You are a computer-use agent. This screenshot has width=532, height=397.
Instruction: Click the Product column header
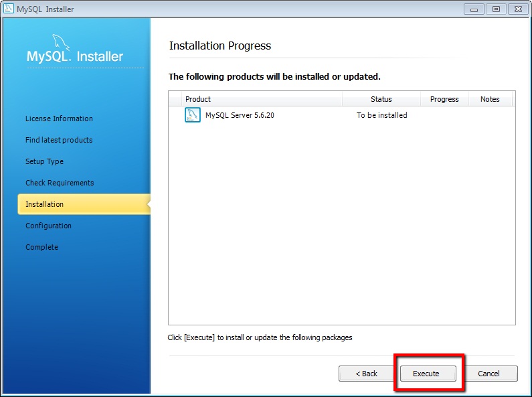coord(262,99)
